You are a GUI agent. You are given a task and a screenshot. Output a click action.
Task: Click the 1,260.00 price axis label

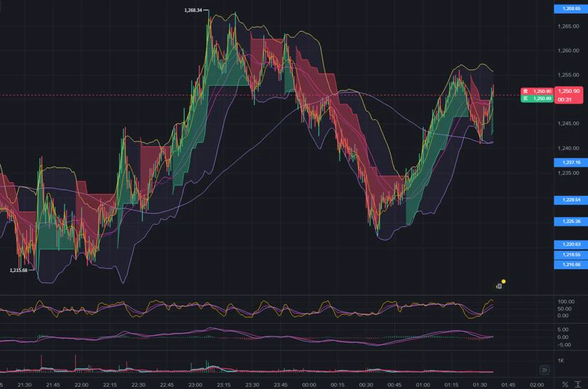point(568,50)
